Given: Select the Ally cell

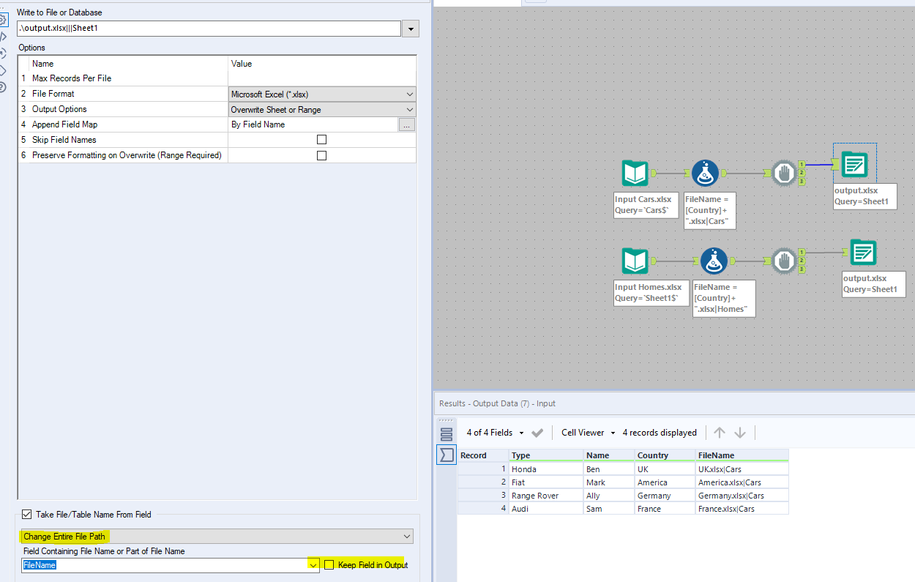Looking at the screenshot, I should click(x=609, y=496).
